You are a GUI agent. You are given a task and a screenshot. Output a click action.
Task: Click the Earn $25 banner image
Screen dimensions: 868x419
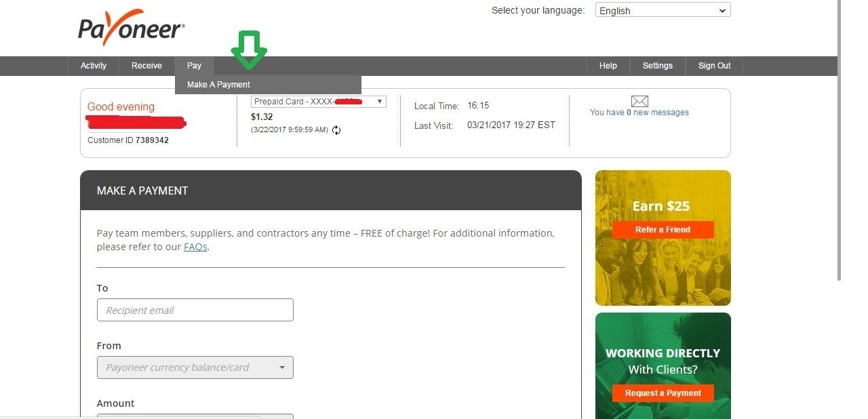[663, 238]
